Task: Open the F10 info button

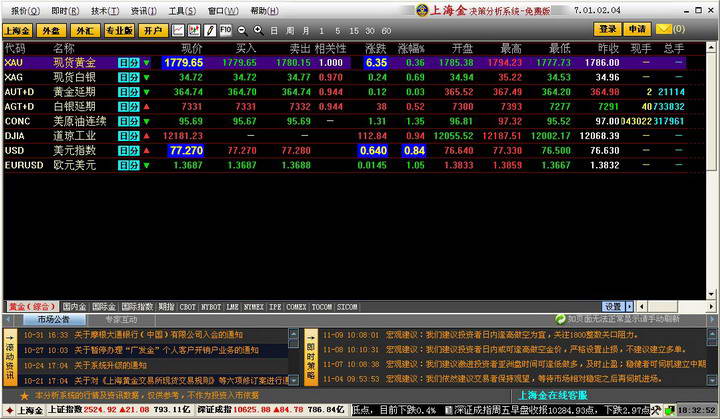Action: [x=225, y=30]
